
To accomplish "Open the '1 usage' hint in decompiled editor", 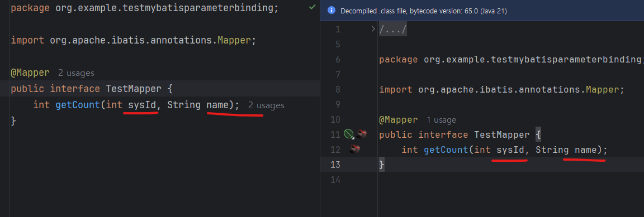I will click(x=442, y=120).
